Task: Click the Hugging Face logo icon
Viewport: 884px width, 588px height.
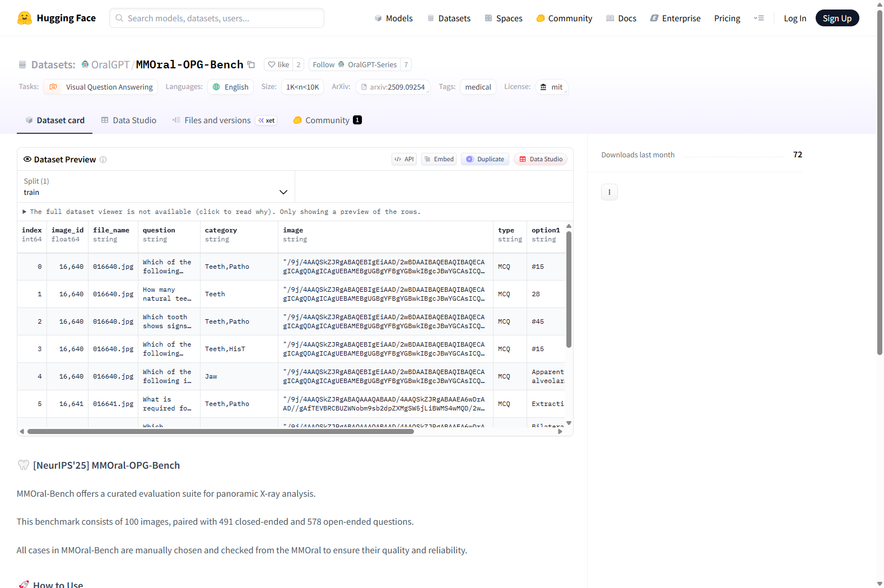Action: [24, 18]
